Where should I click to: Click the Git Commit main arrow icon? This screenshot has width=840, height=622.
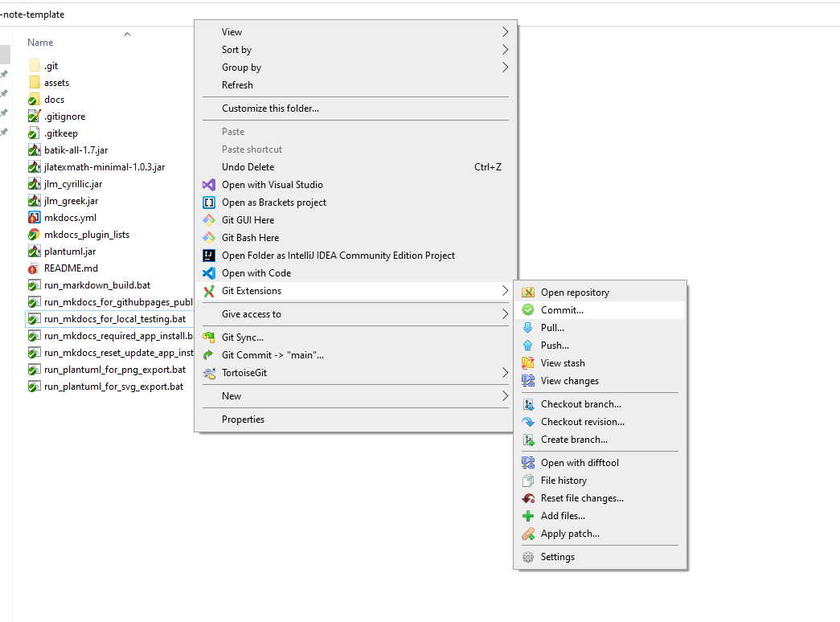click(209, 354)
